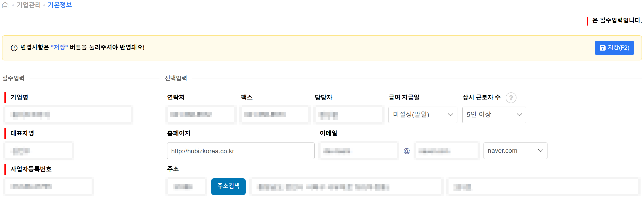Click the 홈페이지 URL input field
The width and height of the screenshot is (644, 197).
pos(241,151)
